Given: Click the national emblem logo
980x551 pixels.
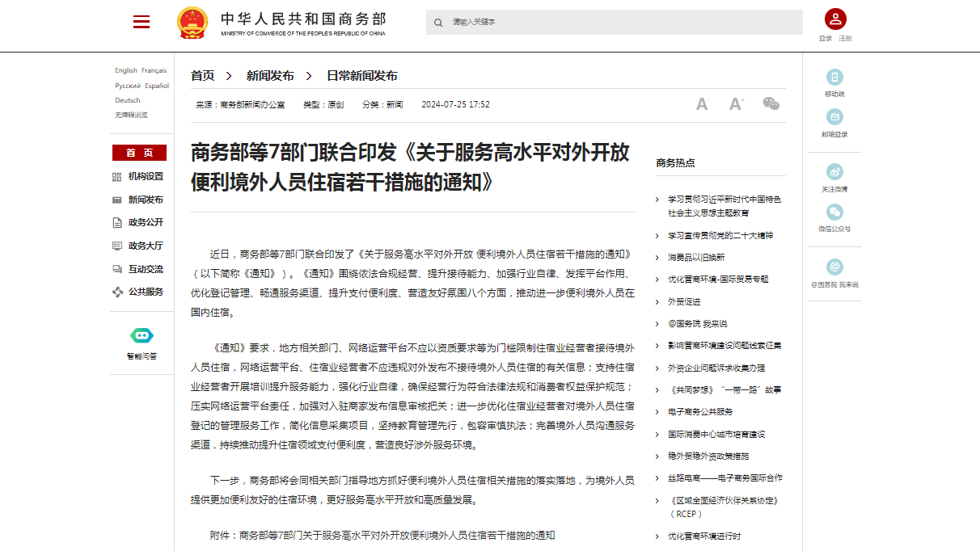Looking at the screenshot, I should tap(192, 23).
